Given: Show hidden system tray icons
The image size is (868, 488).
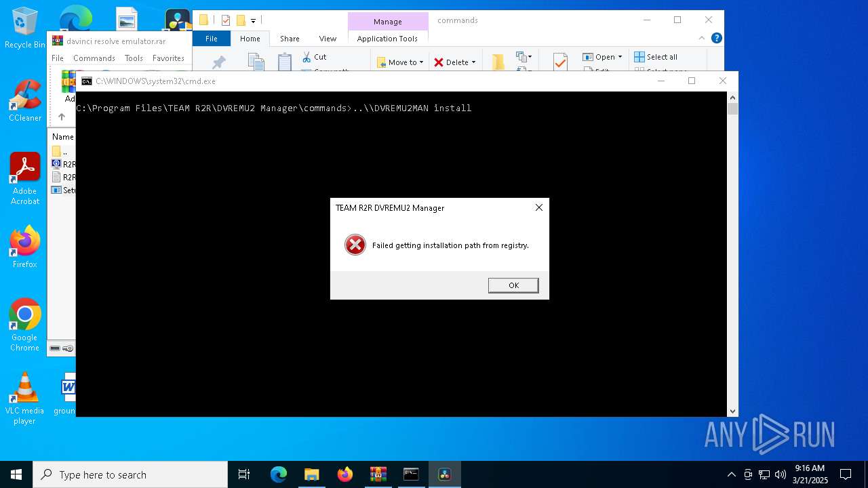Looking at the screenshot, I should point(731,474).
